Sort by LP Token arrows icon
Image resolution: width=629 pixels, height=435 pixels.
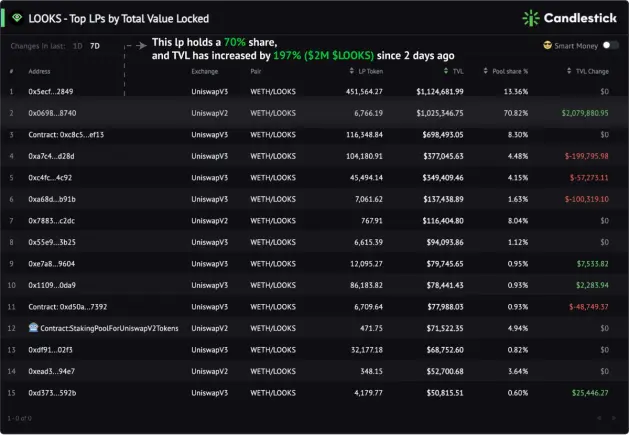351,71
